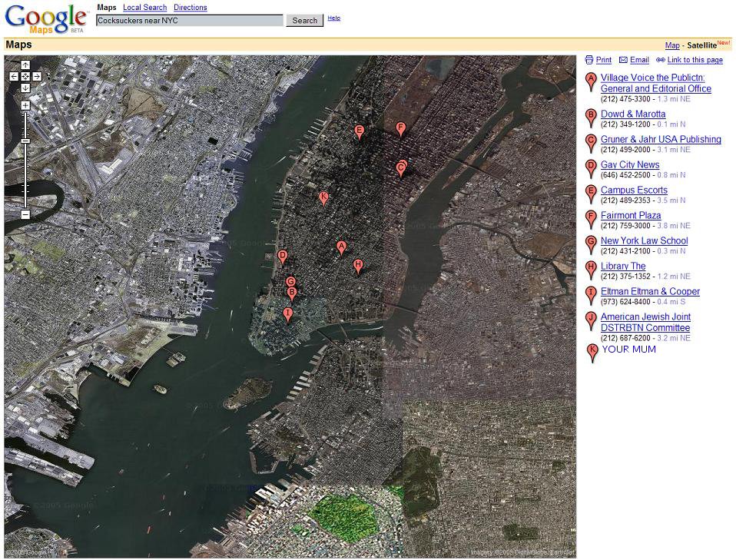Click the envelope email icon
The image size is (736, 560).
pos(623,60)
